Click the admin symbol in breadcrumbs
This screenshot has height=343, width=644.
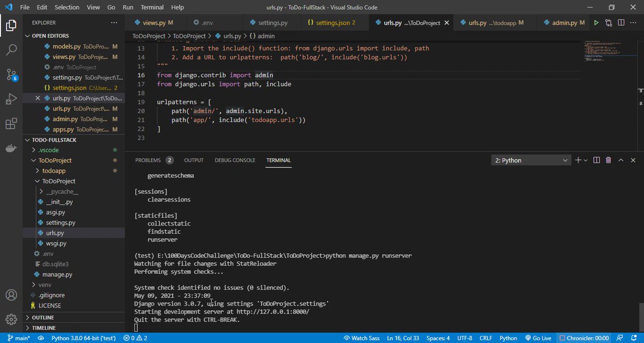tap(262, 36)
